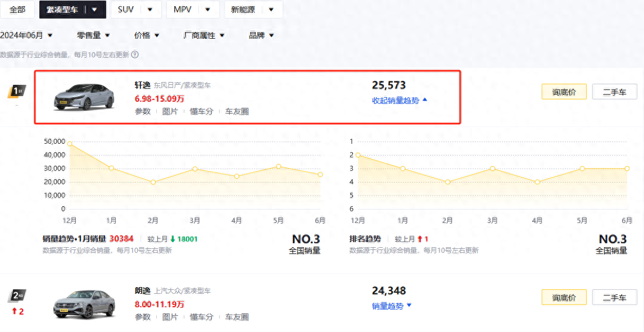Image resolution: width=644 pixels, height=332 pixels.
Task: Open the 2024年06月 date filter
Action: pyautogui.click(x=26, y=35)
